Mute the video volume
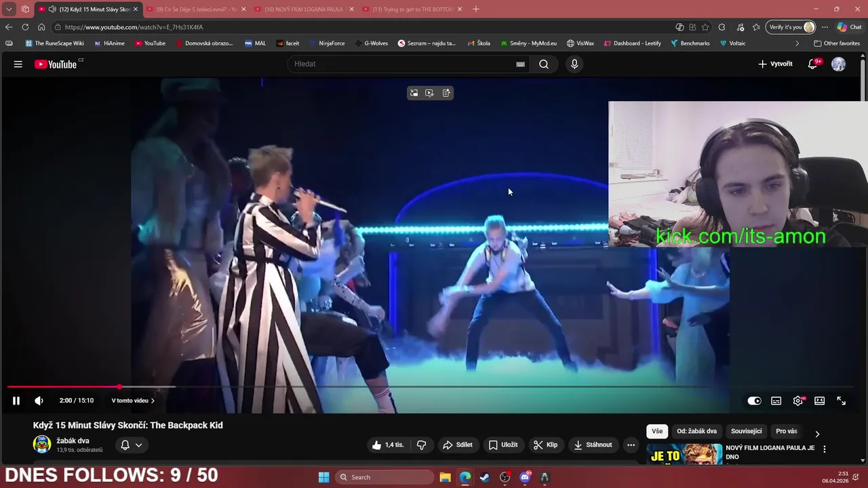 (x=39, y=401)
